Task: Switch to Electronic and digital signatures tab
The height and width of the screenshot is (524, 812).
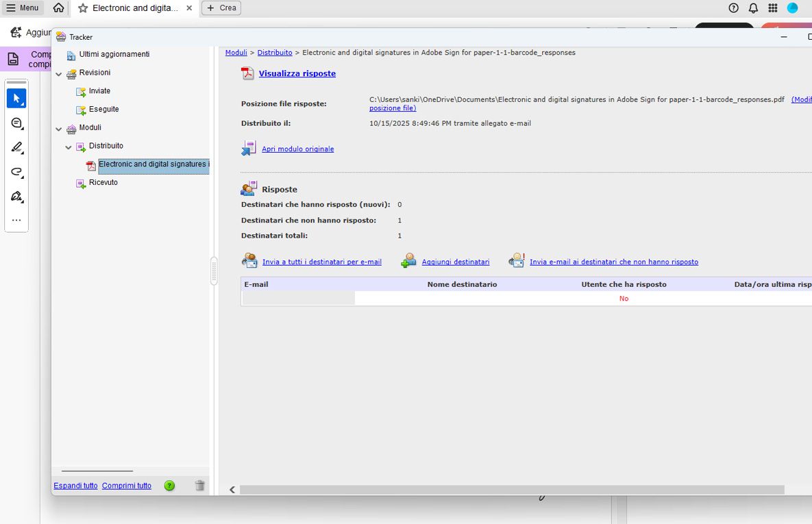Action: click(x=134, y=8)
